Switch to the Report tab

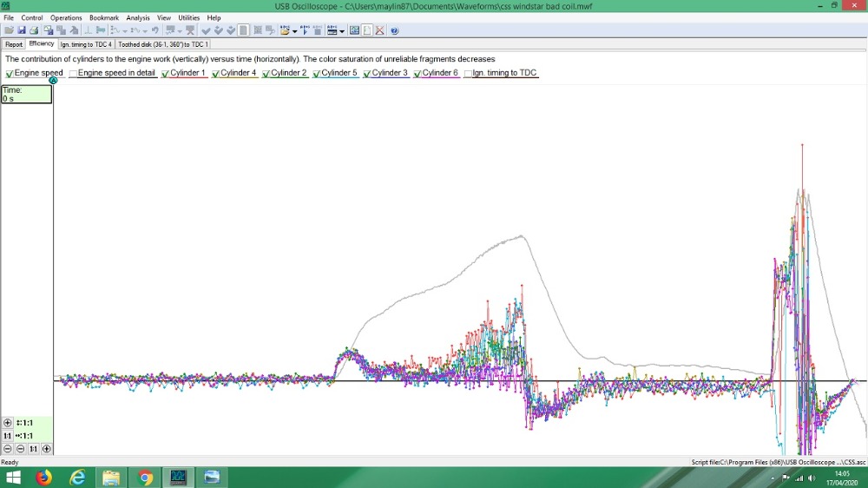pyautogui.click(x=14, y=43)
